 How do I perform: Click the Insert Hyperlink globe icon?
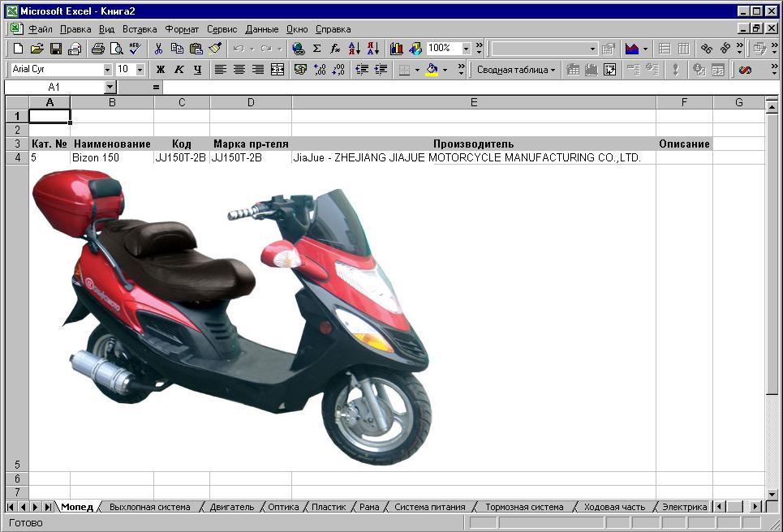[x=298, y=49]
